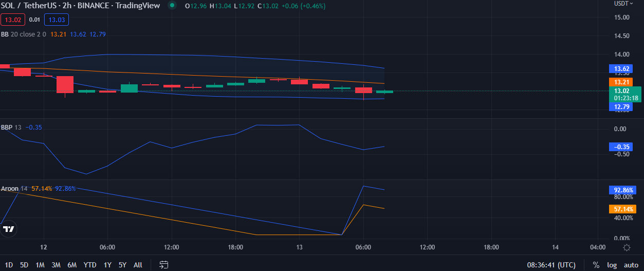
Task: Toggle auto scale mode
Action: (x=631, y=265)
